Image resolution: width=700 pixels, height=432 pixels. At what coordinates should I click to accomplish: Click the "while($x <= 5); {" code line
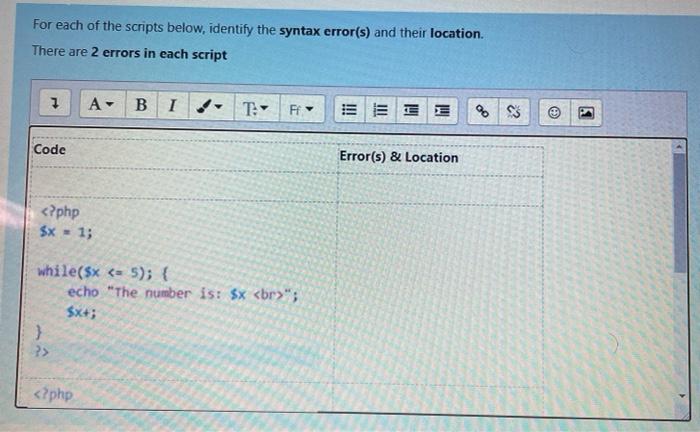coord(103,272)
